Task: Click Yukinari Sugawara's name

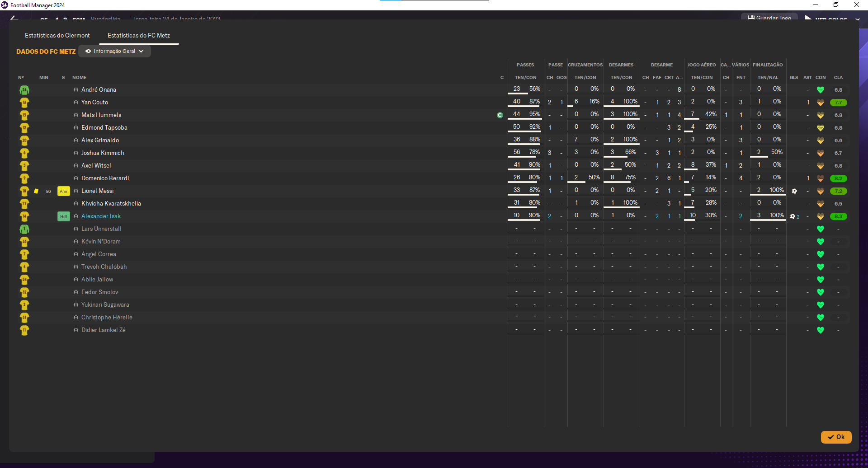Action: point(105,305)
